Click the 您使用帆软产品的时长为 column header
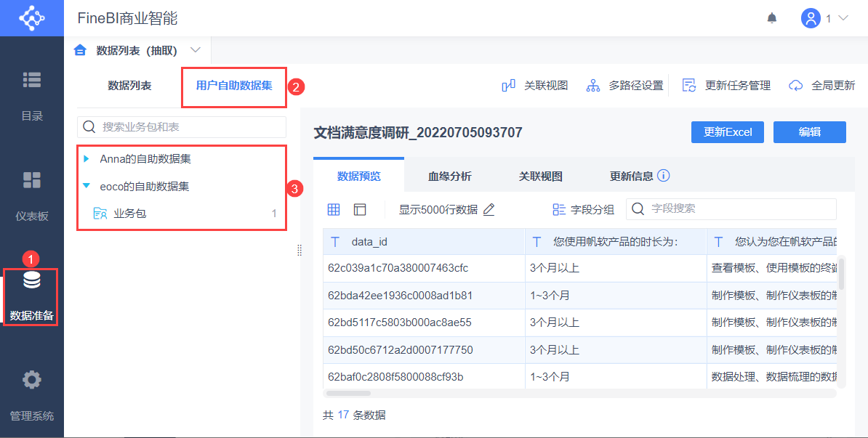This screenshot has height=438, width=868. (x=616, y=242)
